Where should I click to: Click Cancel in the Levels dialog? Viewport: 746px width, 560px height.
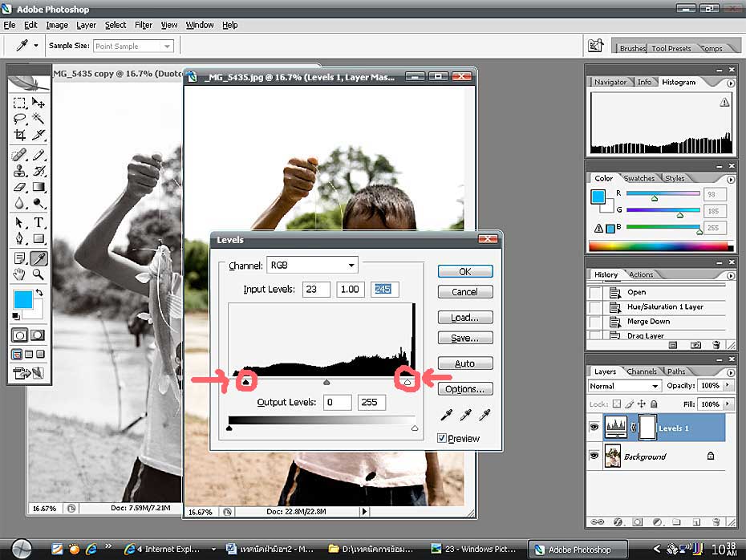tap(465, 292)
